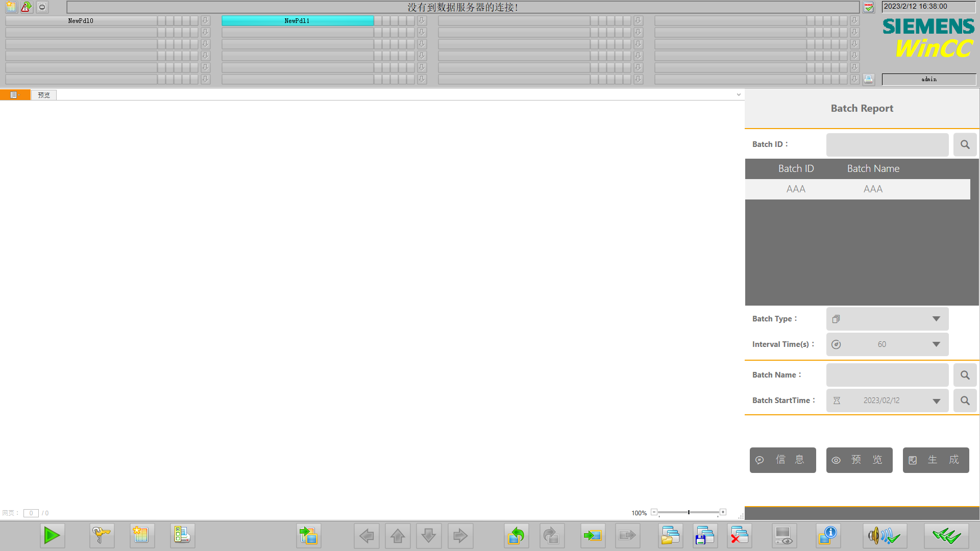Click the alarm warning triangle icon
This screenshot has height=551, width=980.
26,7
